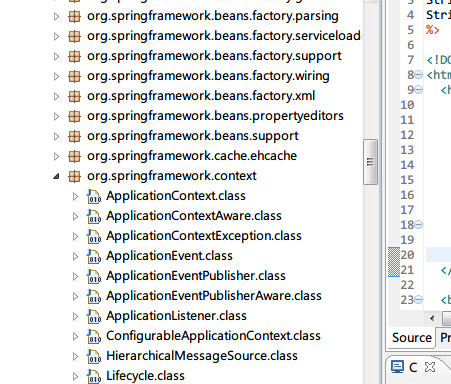Toggle the code fold marker on line 18
This screenshot has width=451, height=384.
[x=419, y=225]
